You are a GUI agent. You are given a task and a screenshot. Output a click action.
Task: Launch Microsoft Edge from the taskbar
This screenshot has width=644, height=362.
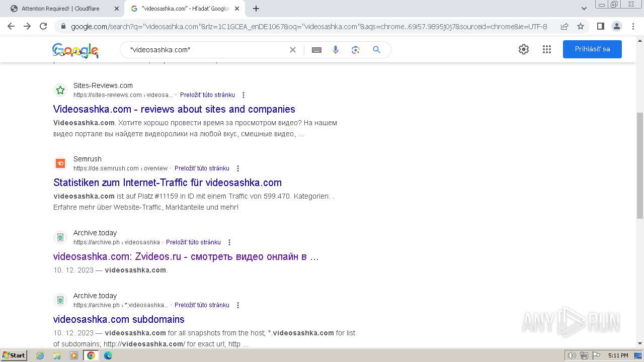coord(108,355)
